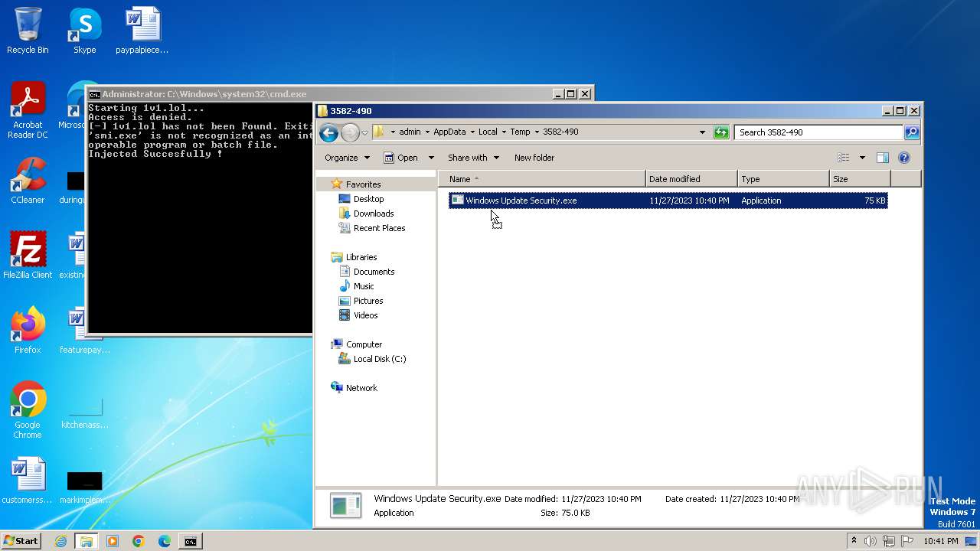Image resolution: width=980 pixels, height=551 pixels.
Task: Select Favorites in navigation pane
Action: click(x=363, y=184)
